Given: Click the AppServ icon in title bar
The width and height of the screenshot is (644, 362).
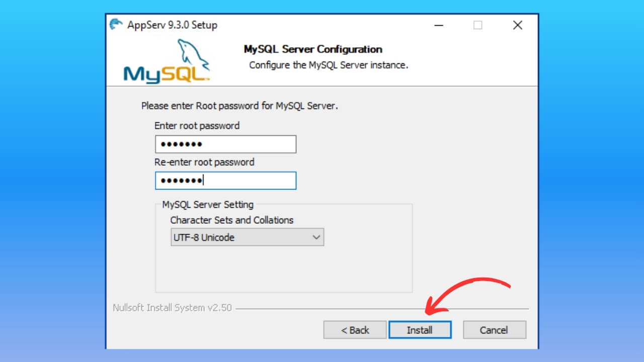Looking at the screenshot, I should coord(116,25).
